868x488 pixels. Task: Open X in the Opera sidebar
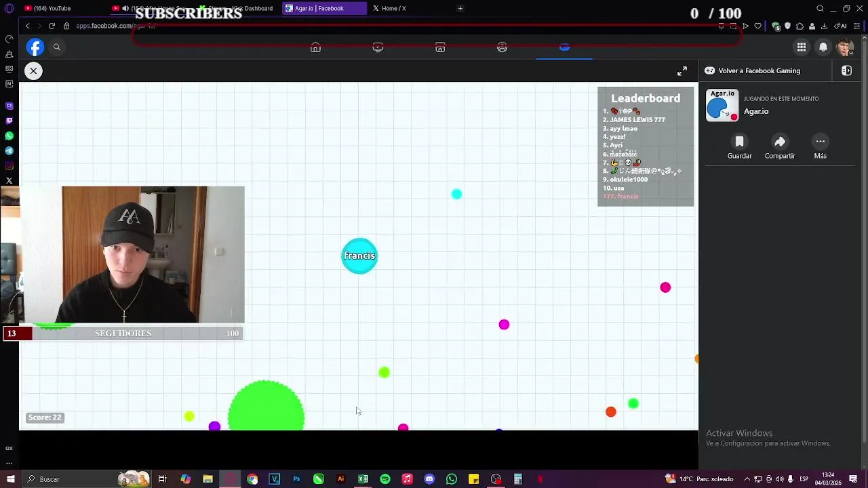9,180
